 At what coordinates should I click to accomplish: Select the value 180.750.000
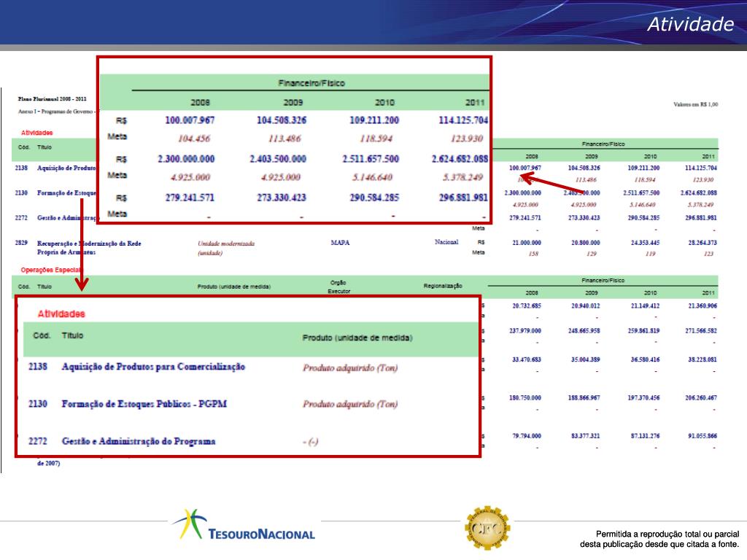point(525,397)
